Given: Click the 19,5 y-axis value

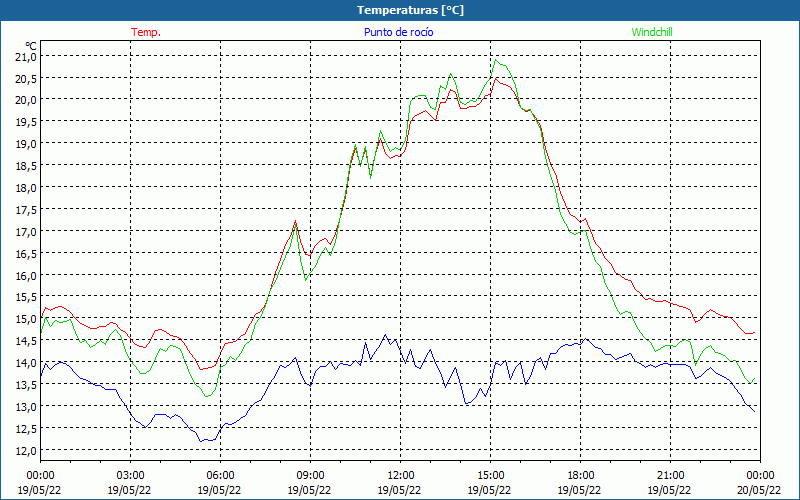Looking at the screenshot, I should point(26,122).
